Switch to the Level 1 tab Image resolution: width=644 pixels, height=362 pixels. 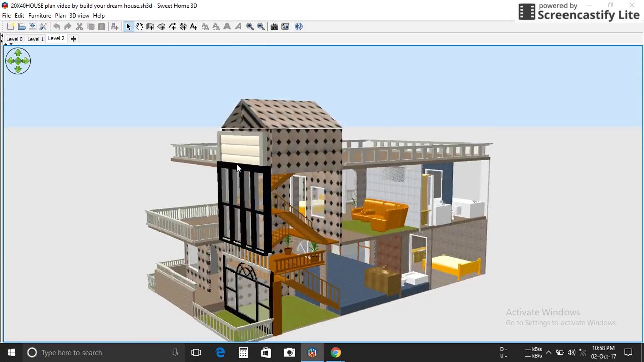click(35, 39)
